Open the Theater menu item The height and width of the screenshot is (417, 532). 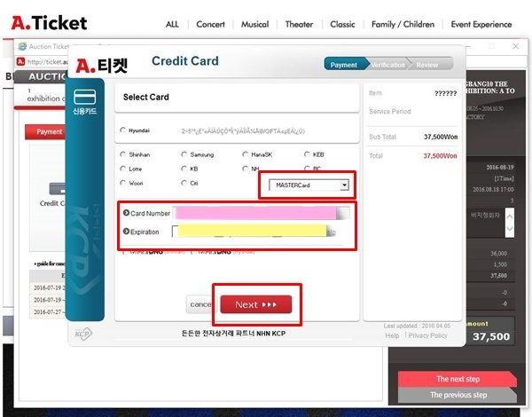299,25
